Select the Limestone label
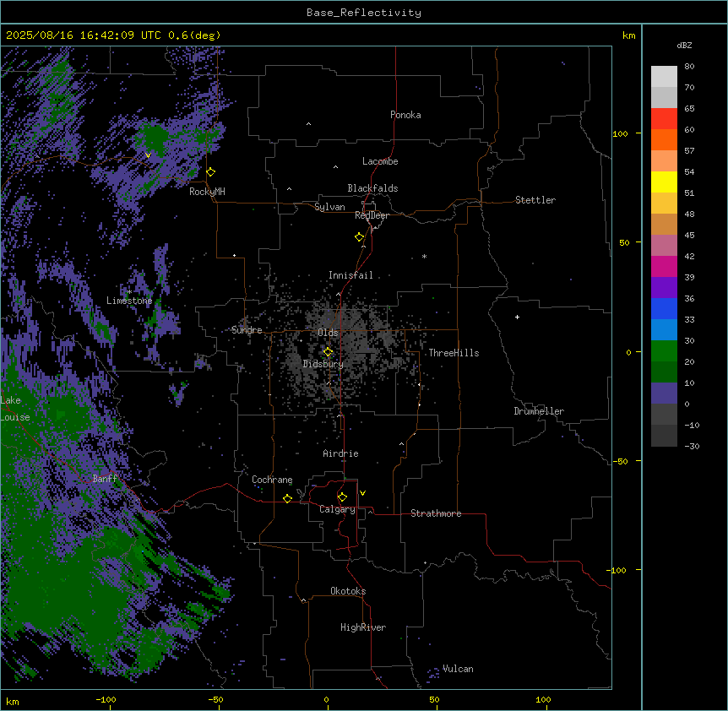 click(129, 301)
